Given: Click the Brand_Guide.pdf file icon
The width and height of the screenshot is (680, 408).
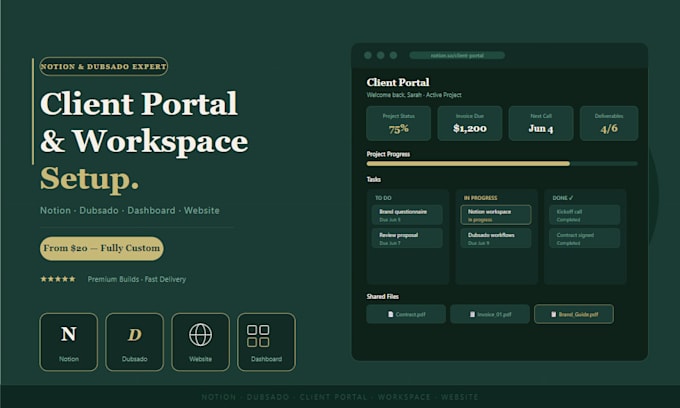Looking at the screenshot, I should point(553,314).
